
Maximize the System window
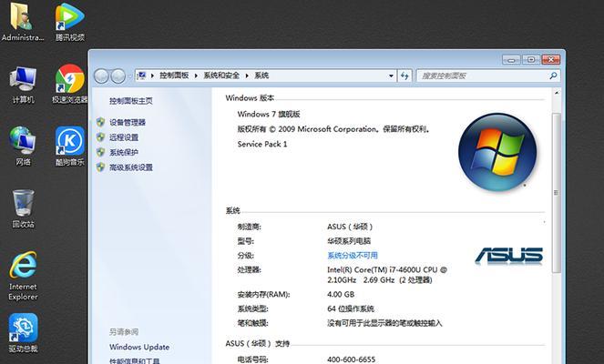[x=531, y=59]
